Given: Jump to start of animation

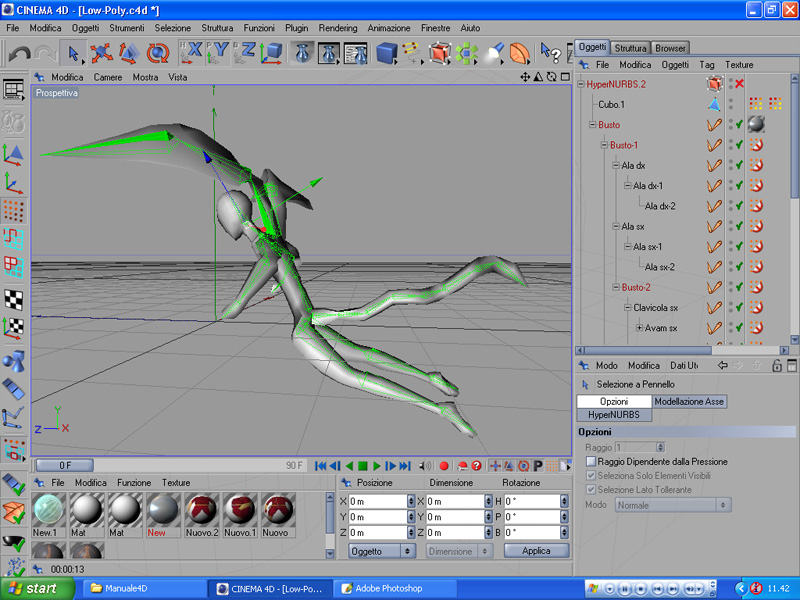Looking at the screenshot, I should point(320,466).
